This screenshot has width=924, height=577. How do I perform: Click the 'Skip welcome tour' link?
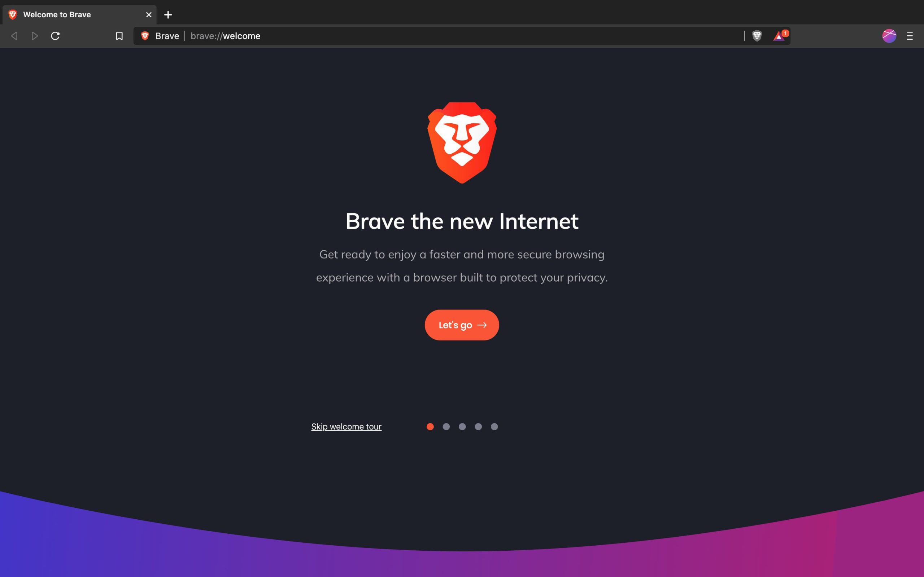(x=346, y=427)
